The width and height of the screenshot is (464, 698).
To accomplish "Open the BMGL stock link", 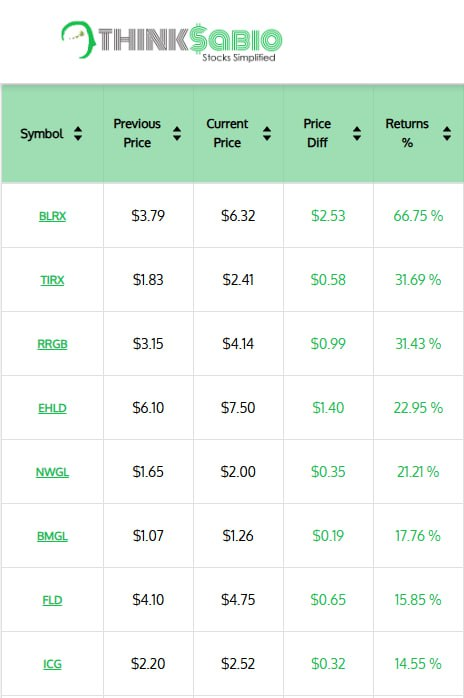I will click(x=52, y=536).
